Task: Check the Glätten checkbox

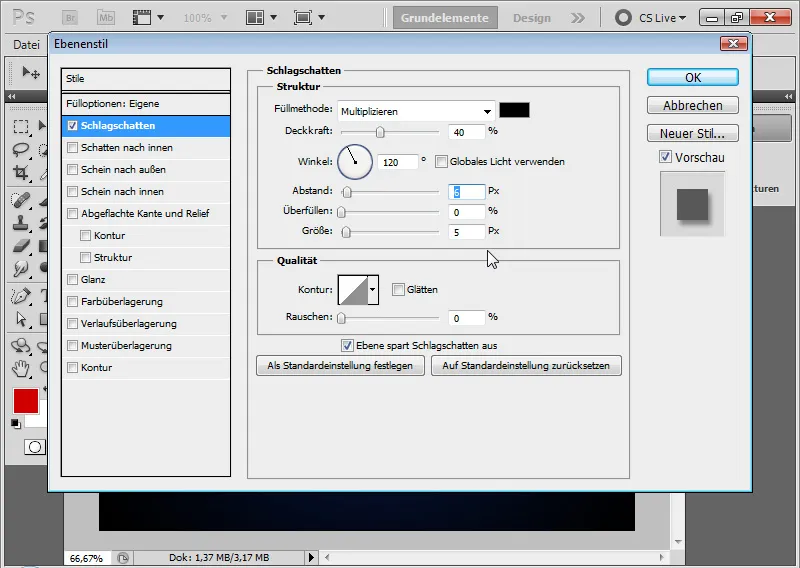Action: pos(398,289)
